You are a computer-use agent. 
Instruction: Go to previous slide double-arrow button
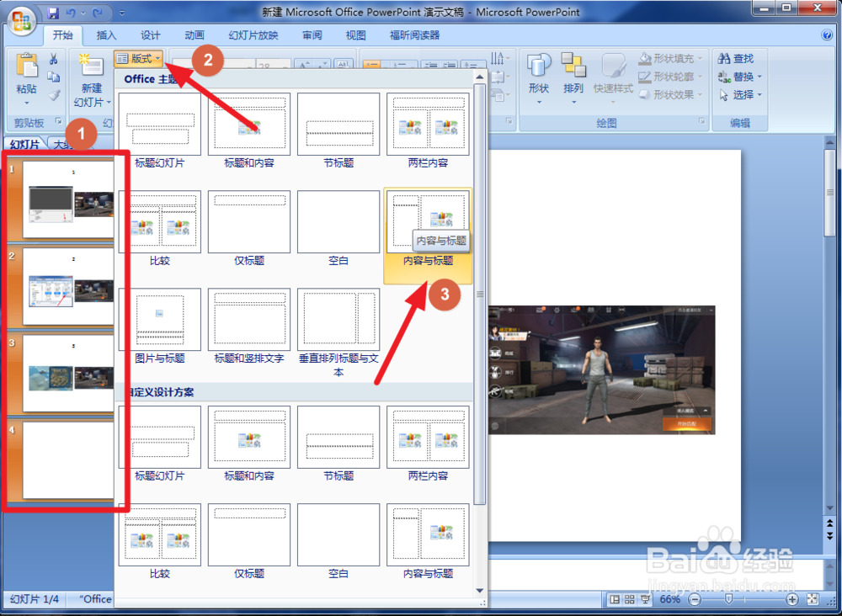coord(830,523)
